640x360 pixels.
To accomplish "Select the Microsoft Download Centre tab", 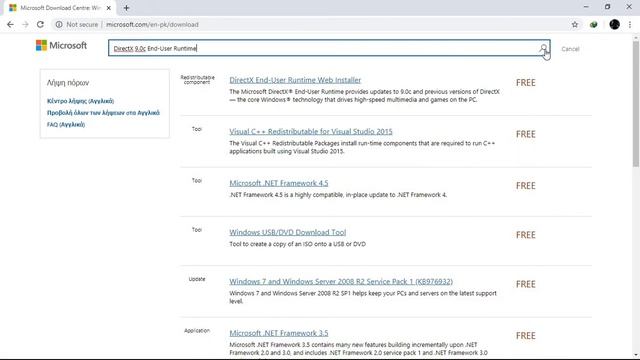I will tap(60, 8).
